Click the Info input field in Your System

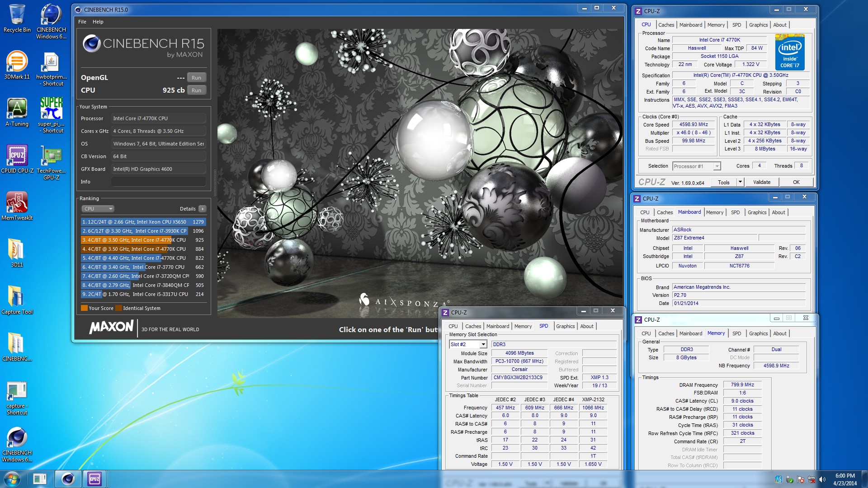[159, 182]
